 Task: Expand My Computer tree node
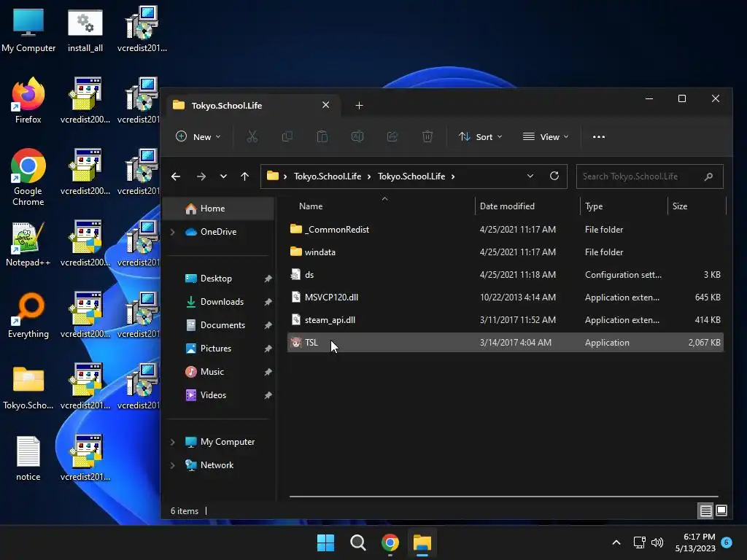coord(173,443)
